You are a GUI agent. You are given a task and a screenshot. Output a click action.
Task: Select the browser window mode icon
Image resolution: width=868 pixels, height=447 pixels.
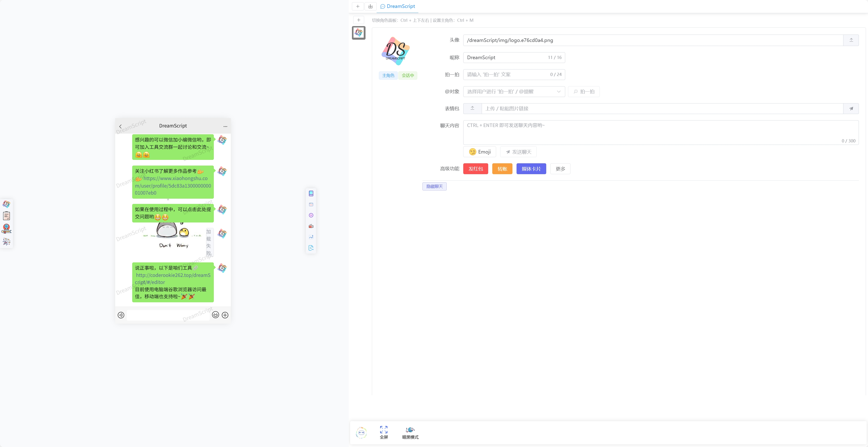(x=311, y=204)
